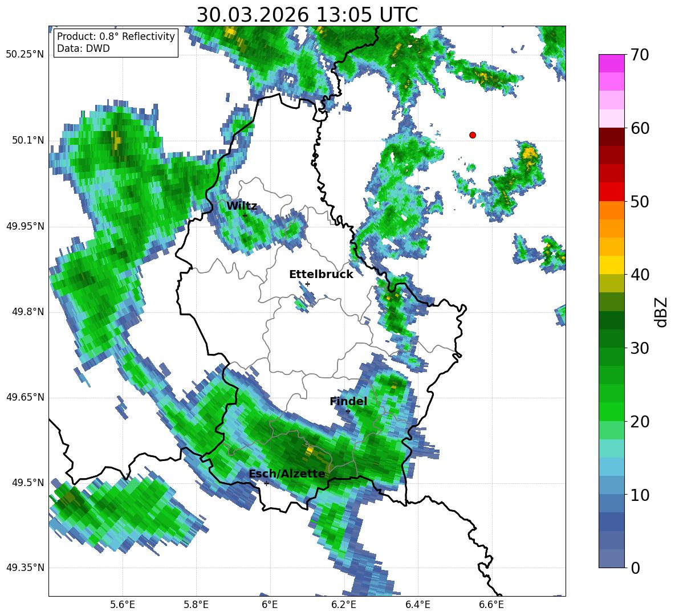Image resolution: width=675 pixels, height=616 pixels.
Task: Select the Findel city label
Action: coord(348,401)
